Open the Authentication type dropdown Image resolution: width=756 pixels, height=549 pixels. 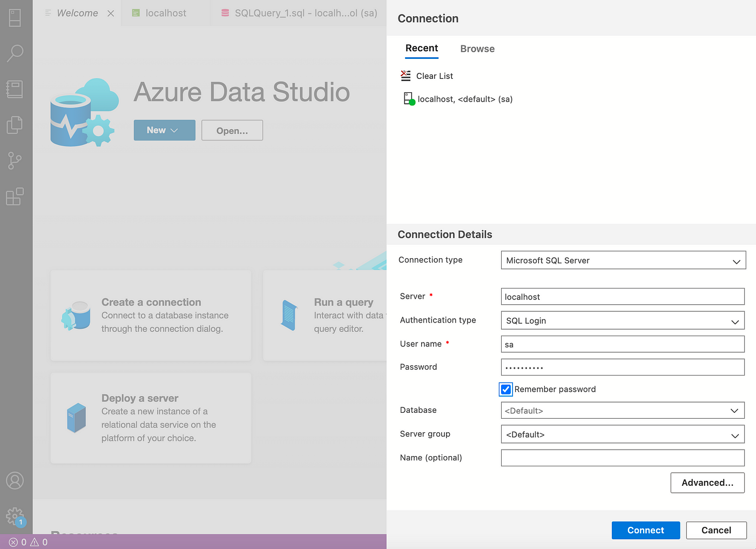tap(623, 320)
